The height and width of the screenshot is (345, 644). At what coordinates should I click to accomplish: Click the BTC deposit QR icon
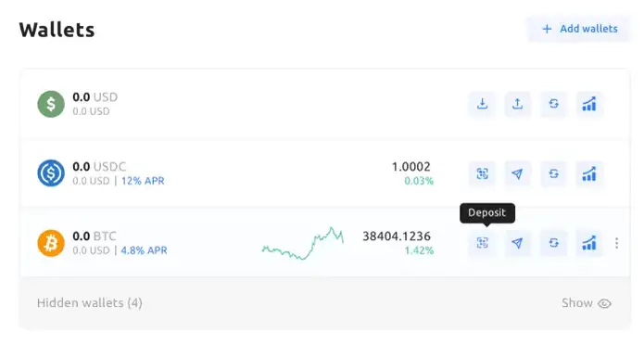coord(482,243)
